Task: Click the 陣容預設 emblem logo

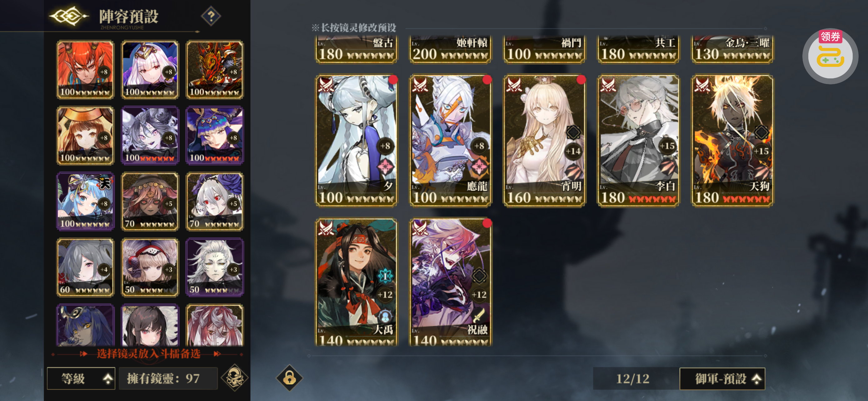Action: coord(69,16)
